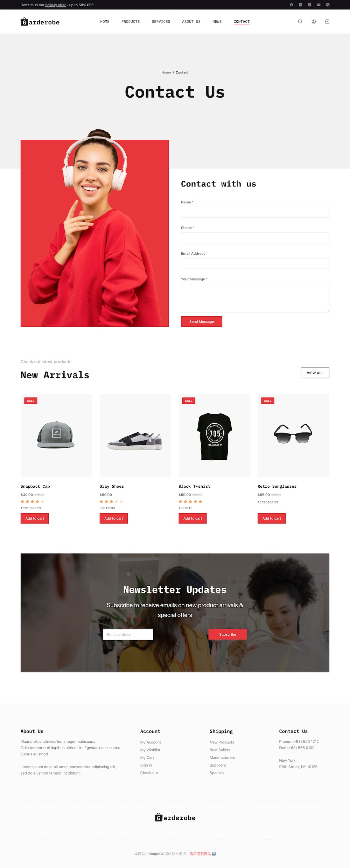Click the holiday offer link
The width and height of the screenshot is (350, 868).
[55, 5]
